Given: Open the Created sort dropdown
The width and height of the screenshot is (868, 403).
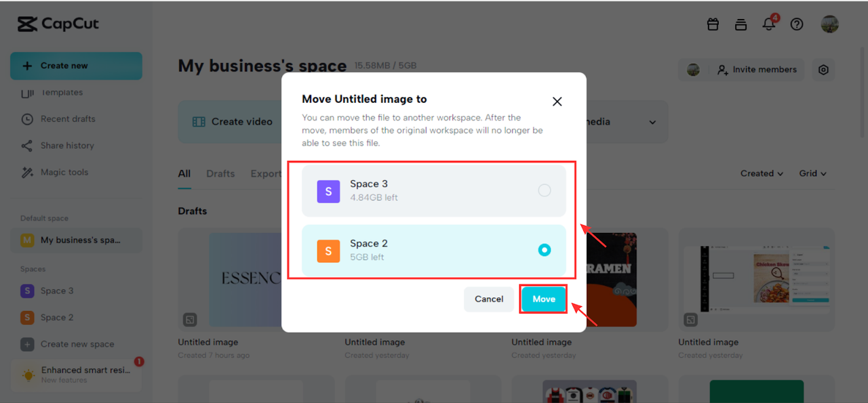Looking at the screenshot, I should click(762, 173).
